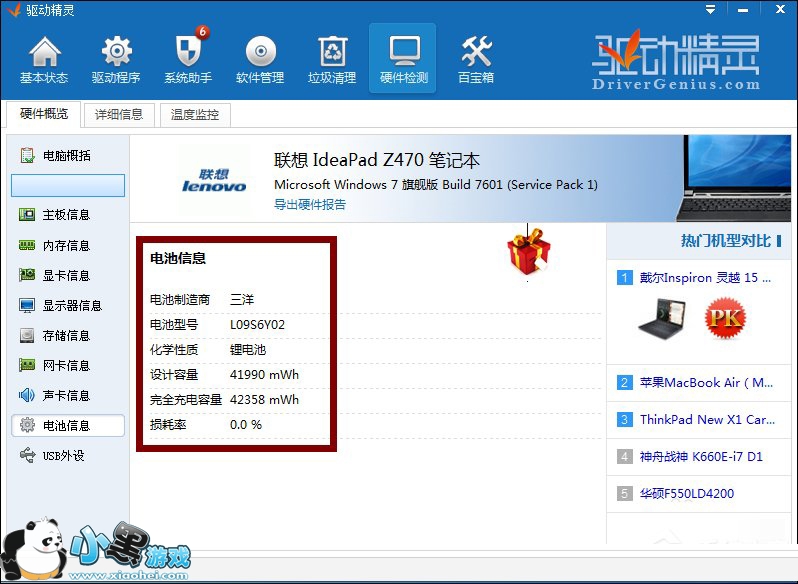Click the laptop image in banner
798x584 pixels.
[734, 178]
